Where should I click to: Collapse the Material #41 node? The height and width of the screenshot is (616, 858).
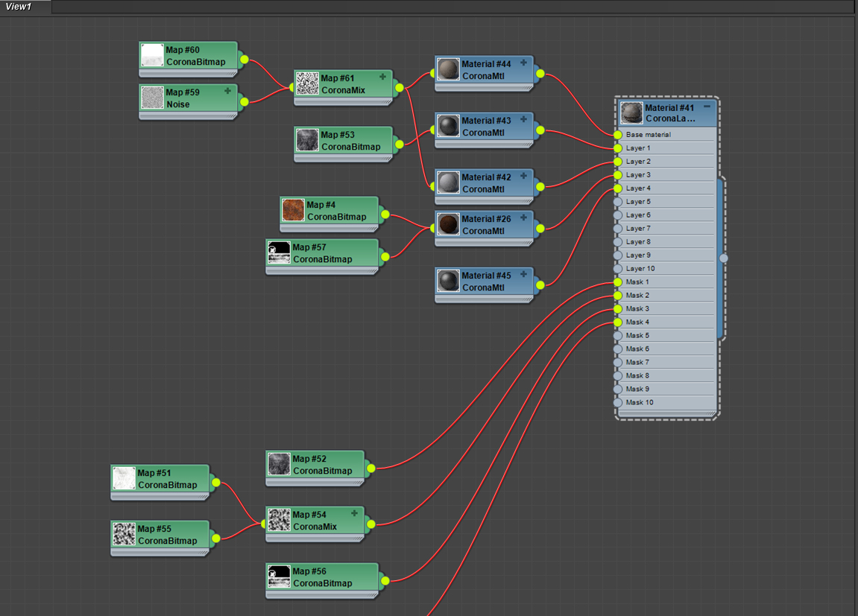click(707, 107)
